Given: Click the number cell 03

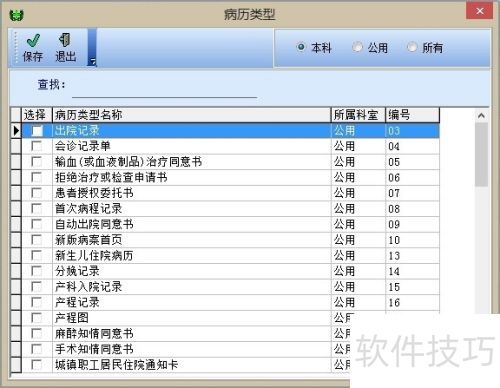Looking at the screenshot, I should (413, 130).
